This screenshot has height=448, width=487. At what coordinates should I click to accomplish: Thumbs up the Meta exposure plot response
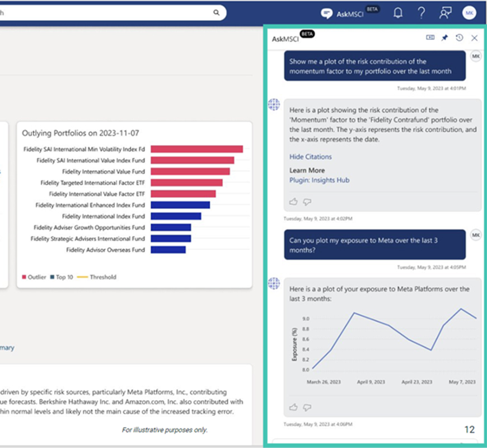[294, 407]
